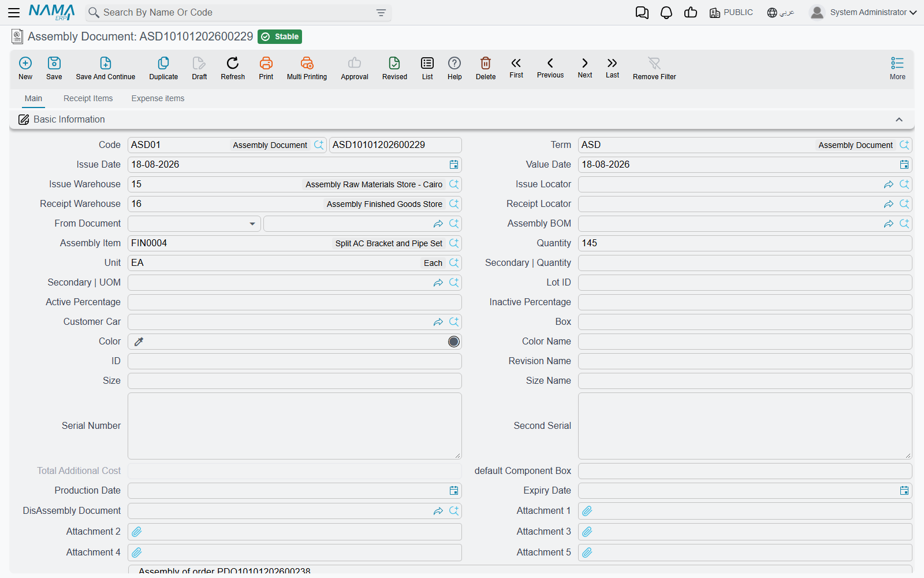
Task: Open Production Date calendar picker
Action: click(x=454, y=491)
